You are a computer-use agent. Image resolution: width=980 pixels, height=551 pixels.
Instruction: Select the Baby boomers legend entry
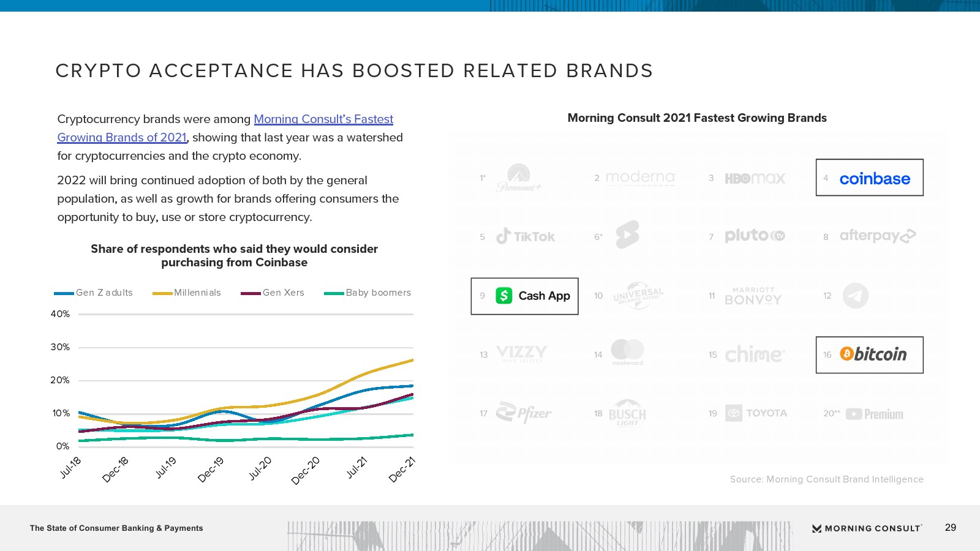pos(378,293)
